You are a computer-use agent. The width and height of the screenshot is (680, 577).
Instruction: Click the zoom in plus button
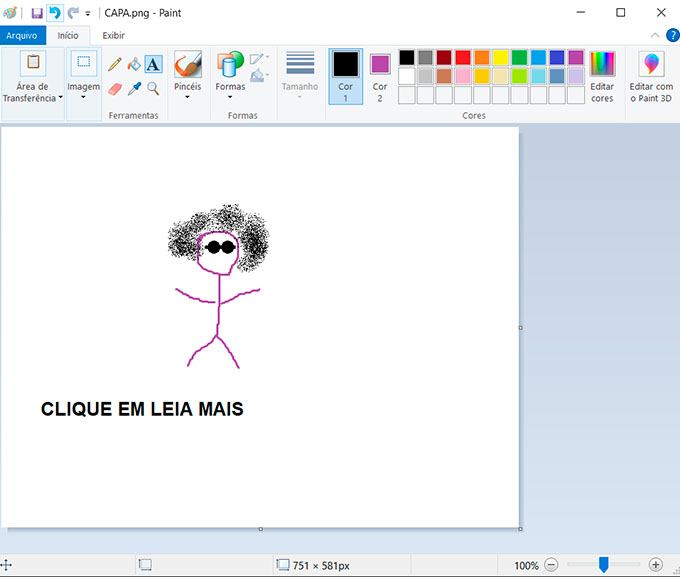656,565
